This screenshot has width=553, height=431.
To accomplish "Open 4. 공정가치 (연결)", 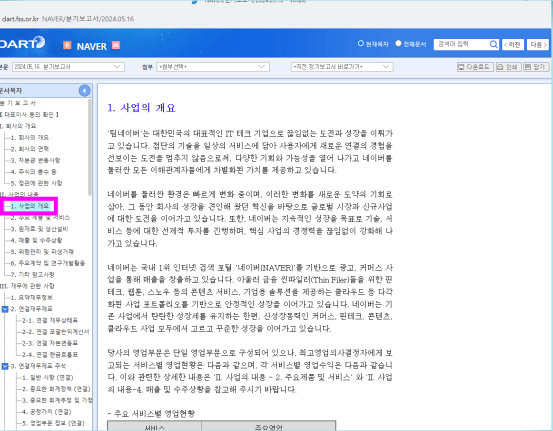I will (x=47, y=412).
